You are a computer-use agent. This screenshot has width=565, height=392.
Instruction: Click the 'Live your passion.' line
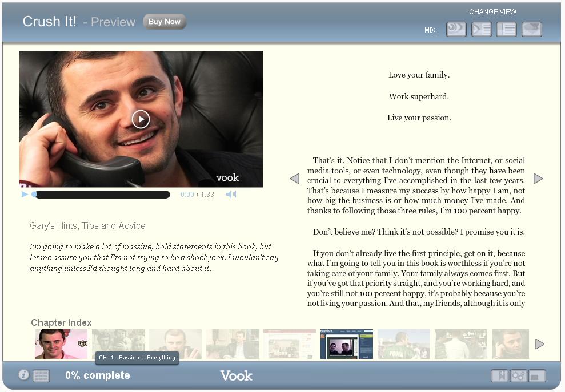click(x=419, y=118)
